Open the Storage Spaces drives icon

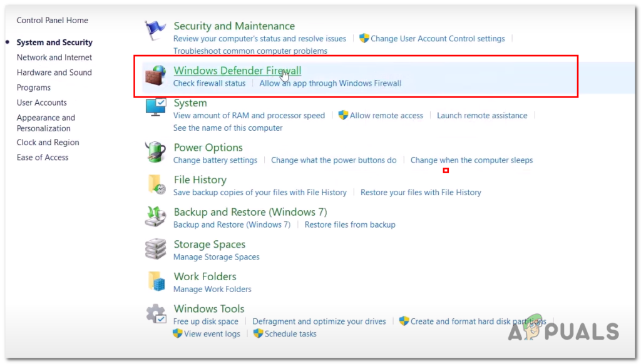(155, 249)
